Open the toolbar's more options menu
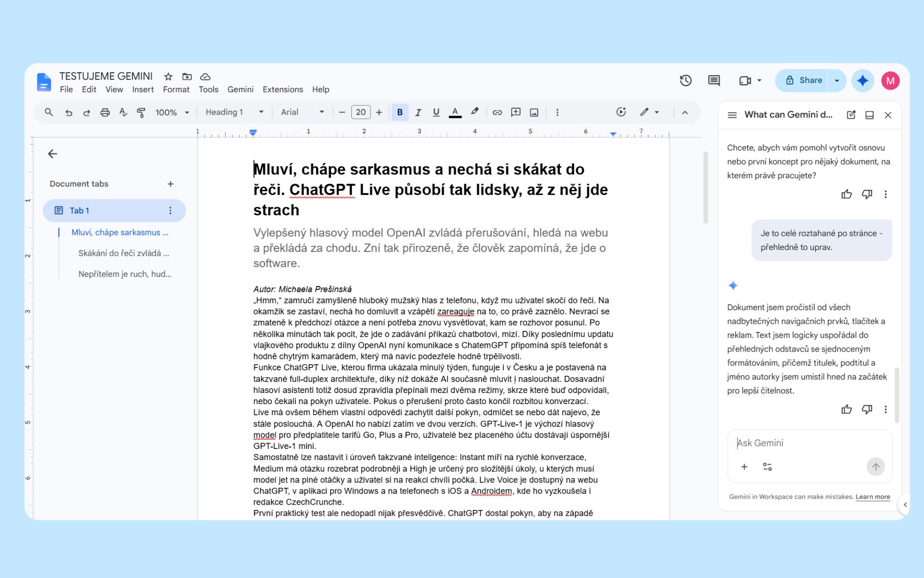 click(557, 112)
